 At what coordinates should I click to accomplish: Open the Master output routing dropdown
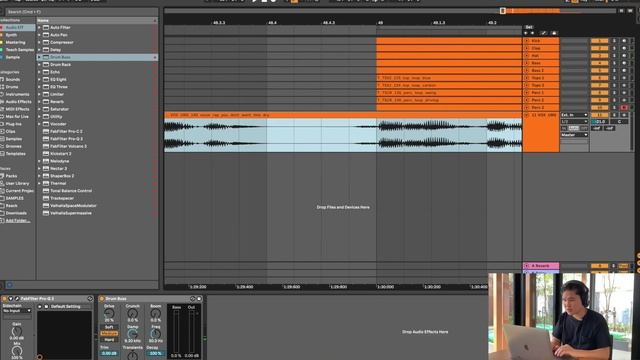click(x=574, y=135)
